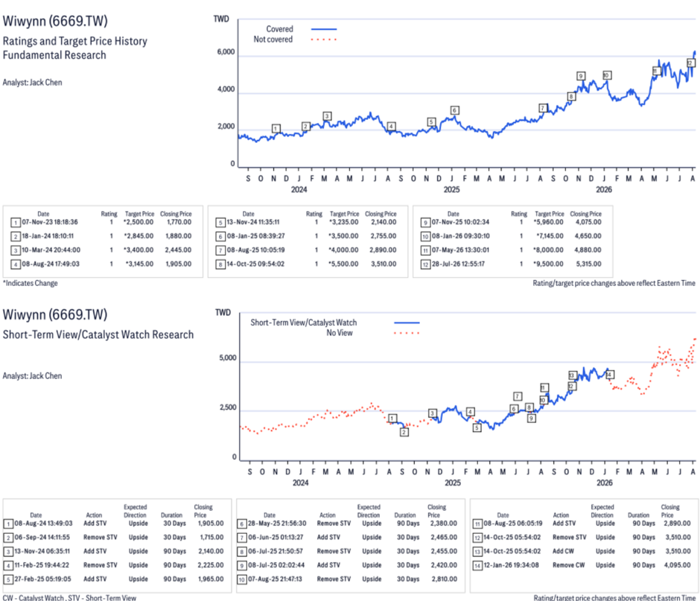700x601 pixels.
Task: Click the blue Covered legend line
Action: pyautogui.click(x=324, y=29)
